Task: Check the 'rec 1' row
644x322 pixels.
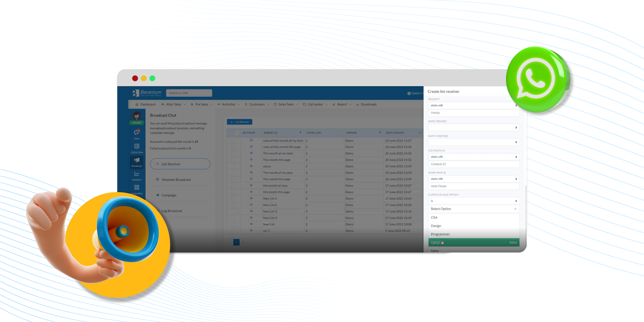Action: (x=233, y=231)
